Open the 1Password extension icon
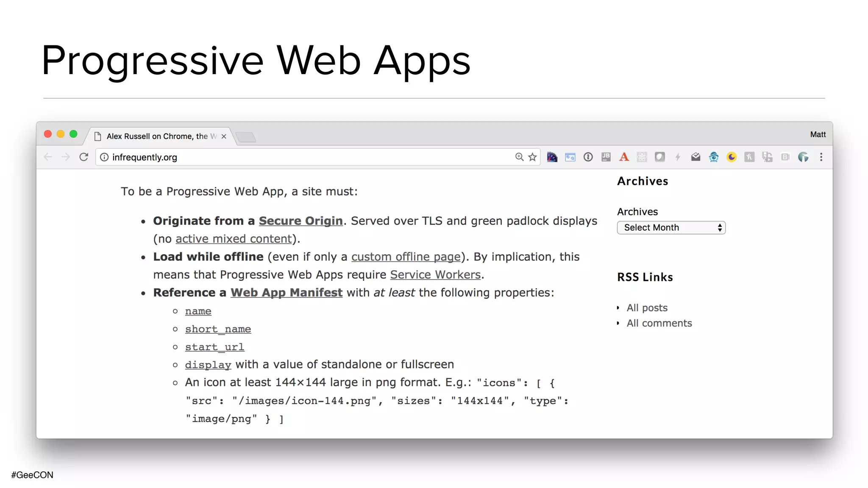Screen dimensions: 868x488 point(588,157)
